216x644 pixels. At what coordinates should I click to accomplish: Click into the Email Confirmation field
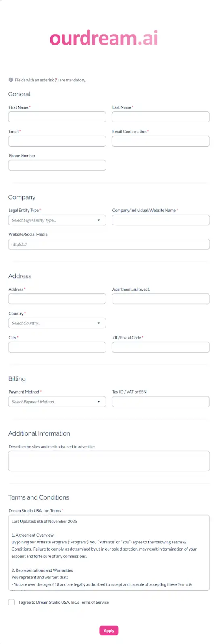point(161,141)
